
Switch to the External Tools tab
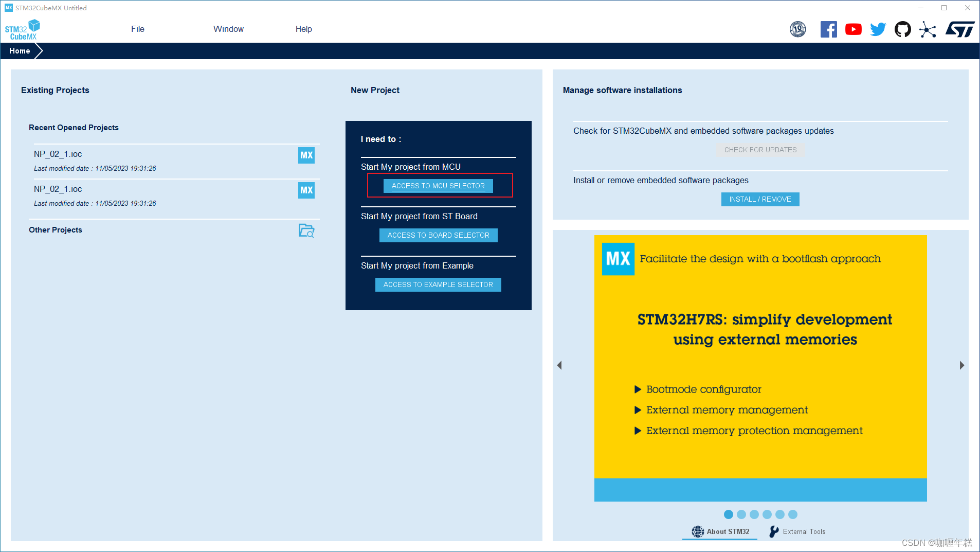tap(797, 531)
